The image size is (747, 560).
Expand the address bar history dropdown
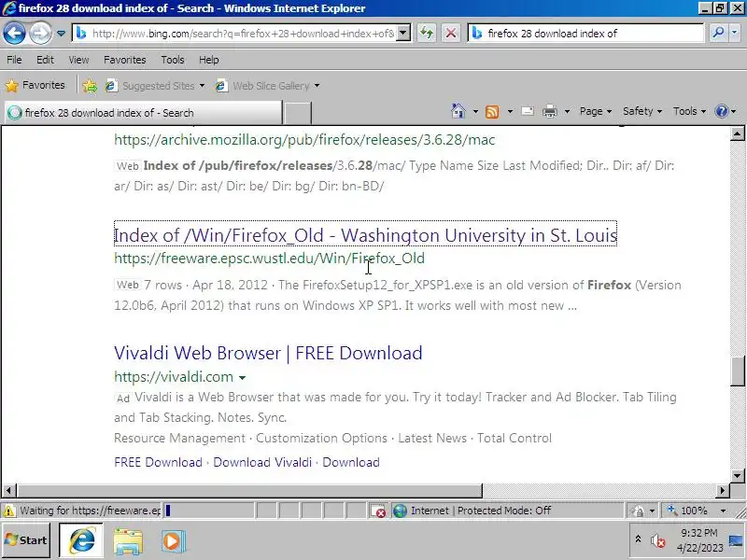pyautogui.click(x=404, y=34)
